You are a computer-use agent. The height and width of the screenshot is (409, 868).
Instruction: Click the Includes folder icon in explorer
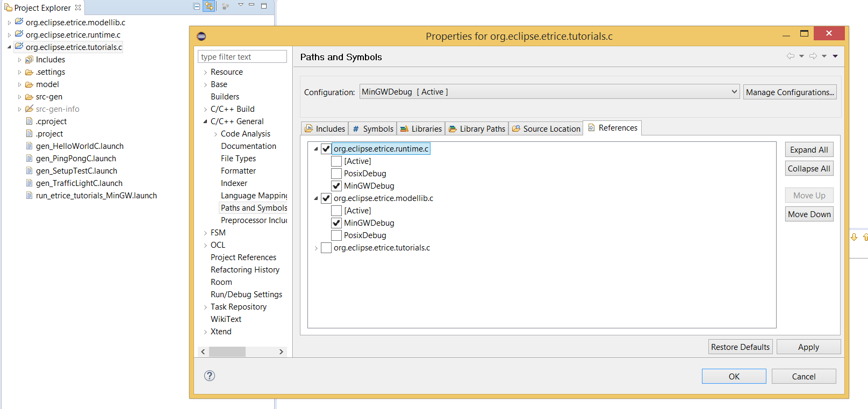click(x=29, y=60)
